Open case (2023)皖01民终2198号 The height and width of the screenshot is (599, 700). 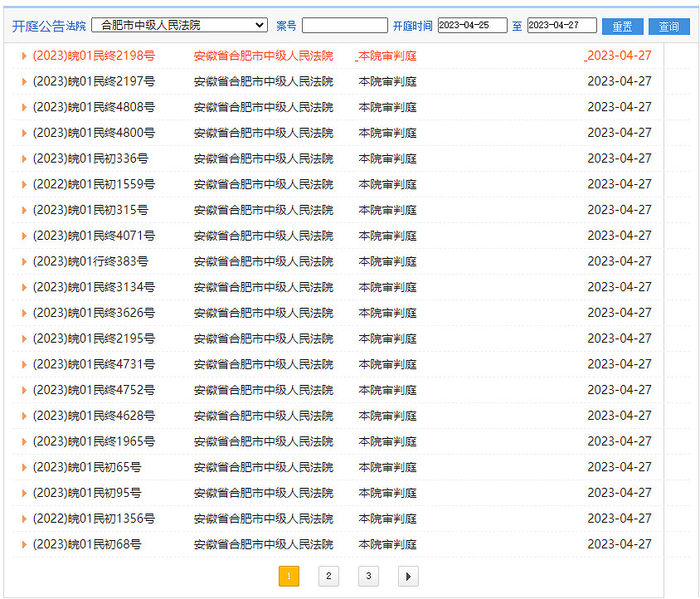(94, 56)
